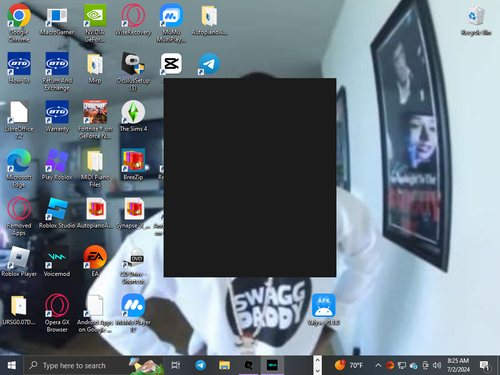Click the OneDrive cloud tray icon
This screenshot has width=500, height=375.
pos(413,366)
